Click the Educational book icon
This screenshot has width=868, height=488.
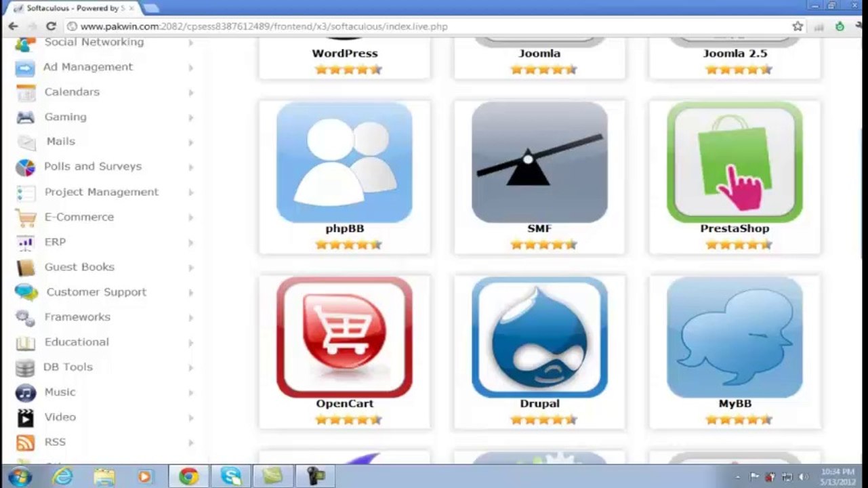25,343
